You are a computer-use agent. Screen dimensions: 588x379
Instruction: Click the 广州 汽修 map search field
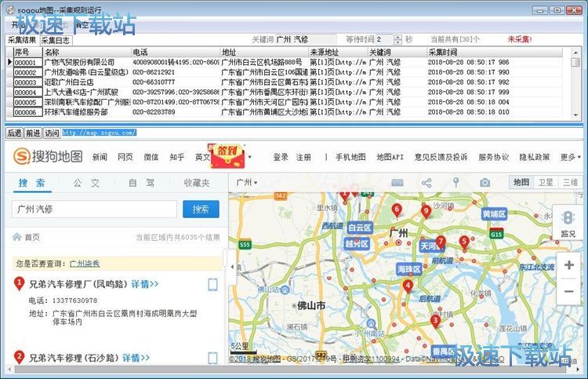pyautogui.click(x=94, y=210)
